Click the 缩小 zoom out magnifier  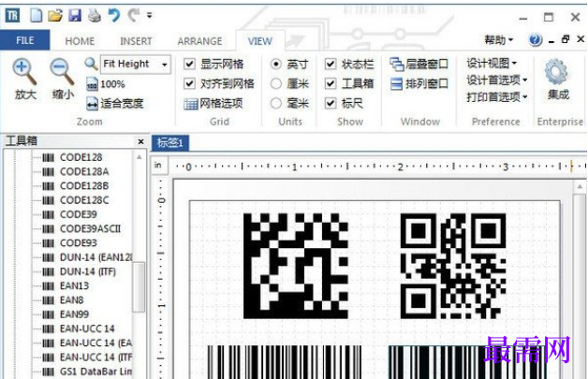pyautogui.click(x=63, y=80)
